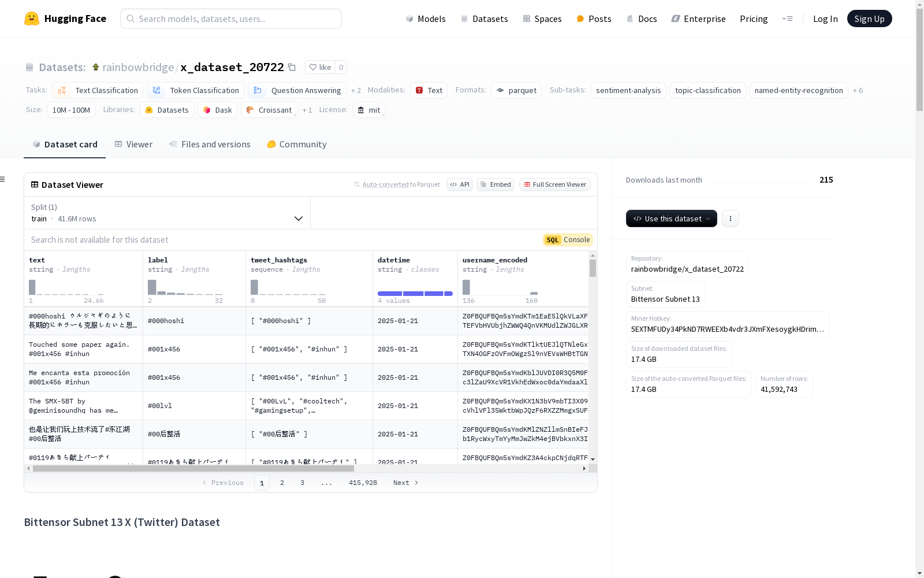924x578 pixels.
Task: Open the SQL Console
Action: [x=568, y=240]
